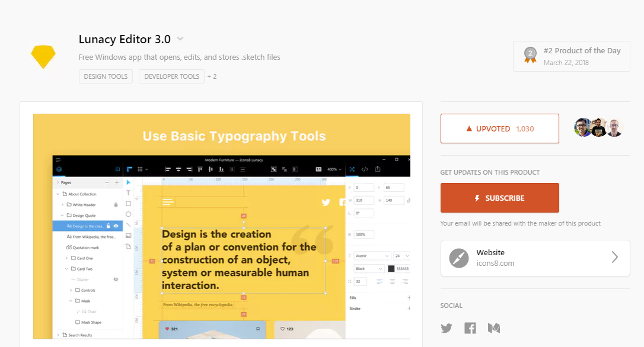644x347 pixels.
Task: Toggle aspect ratio lock beside H field
Action: pyautogui.click(x=408, y=200)
